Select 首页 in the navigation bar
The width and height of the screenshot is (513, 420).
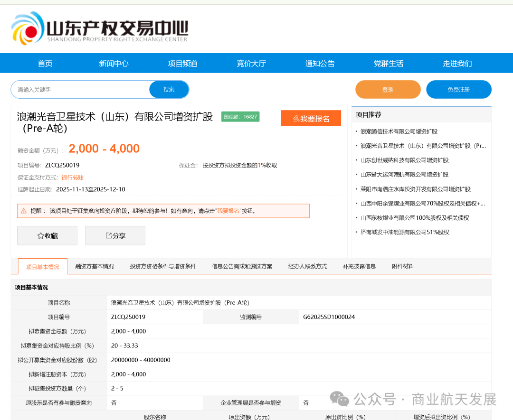tap(45, 63)
